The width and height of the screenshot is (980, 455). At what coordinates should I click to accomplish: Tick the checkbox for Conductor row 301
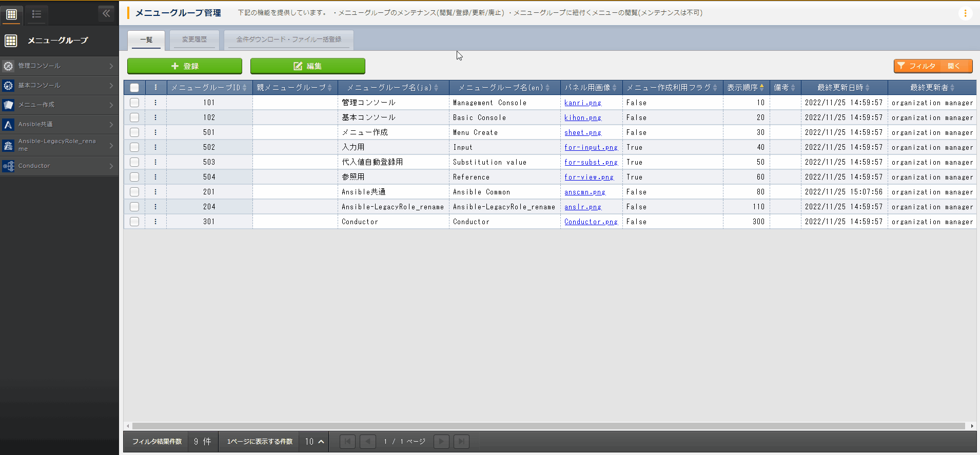(134, 222)
